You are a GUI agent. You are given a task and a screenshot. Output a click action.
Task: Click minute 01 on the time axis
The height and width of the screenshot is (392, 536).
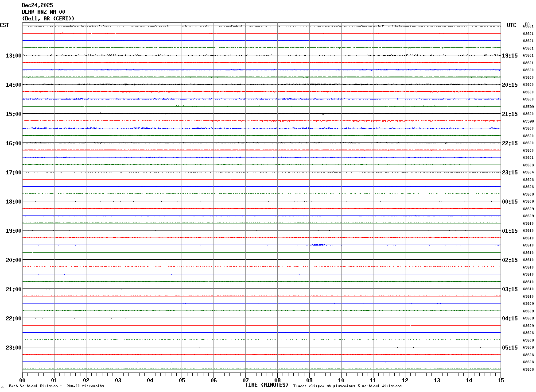tap(54, 380)
